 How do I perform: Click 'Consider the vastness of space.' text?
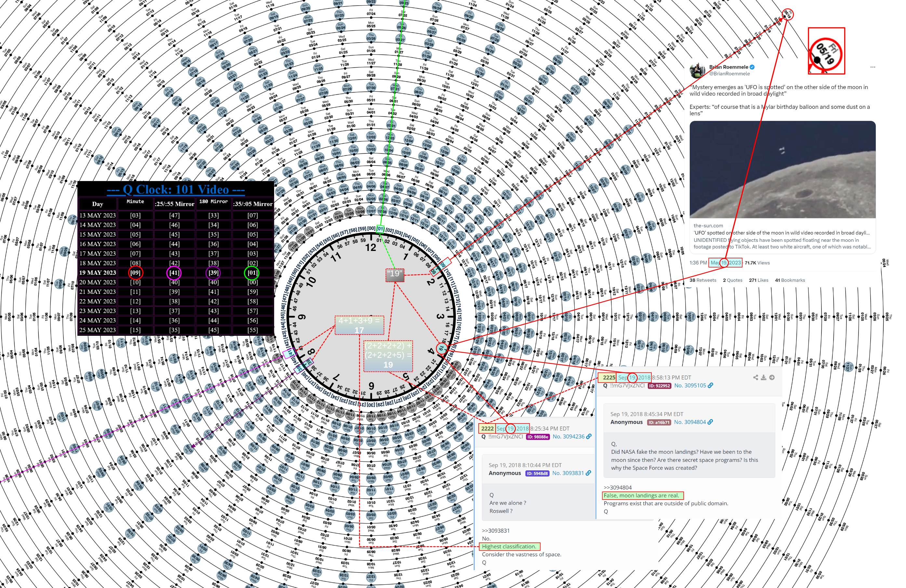tap(522, 555)
